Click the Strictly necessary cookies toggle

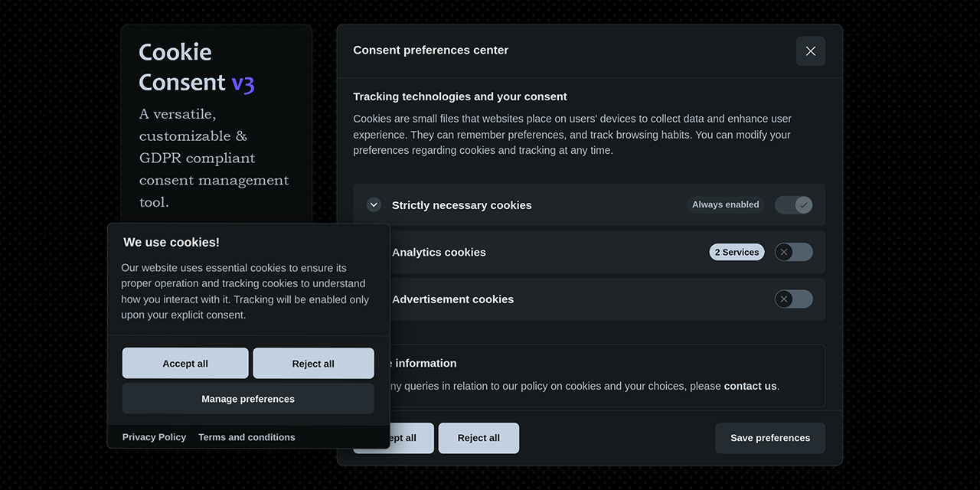(x=793, y=204)
